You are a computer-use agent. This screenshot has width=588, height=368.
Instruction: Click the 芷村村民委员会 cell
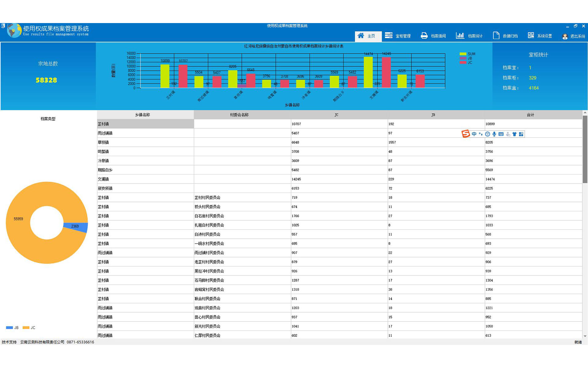click(x=242, y=197)
